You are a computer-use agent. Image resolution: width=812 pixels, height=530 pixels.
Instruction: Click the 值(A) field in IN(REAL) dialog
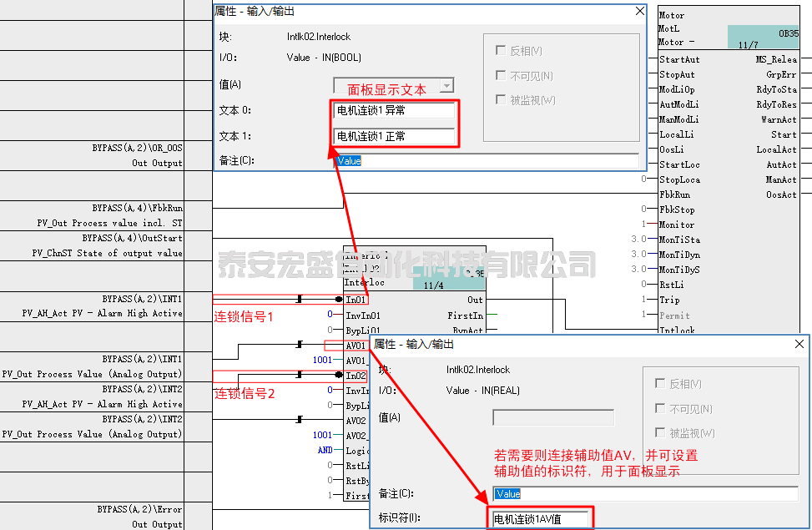(552, 417)
